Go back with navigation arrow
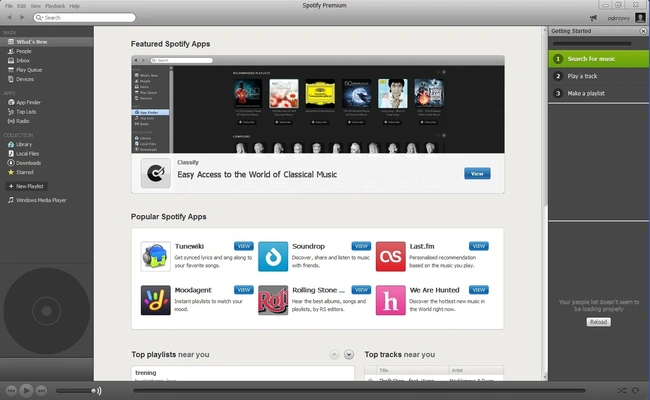This screenshot has height=400, width=650. tap(9, 17)
